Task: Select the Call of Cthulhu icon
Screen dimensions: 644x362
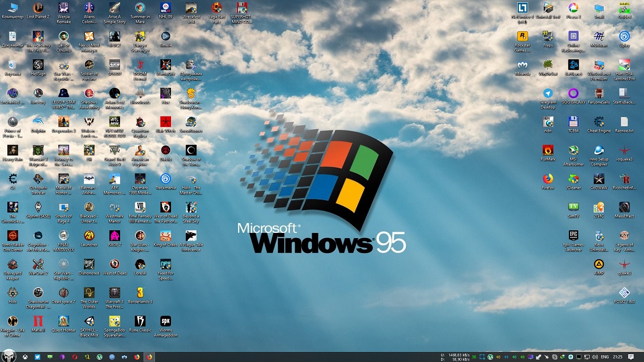Action: point(63,41)
